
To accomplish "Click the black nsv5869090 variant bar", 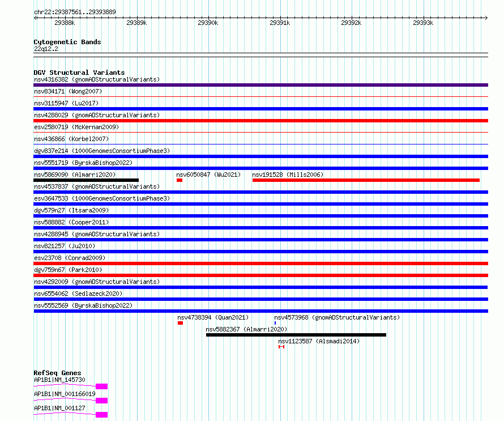I will [x=86, y=180].
